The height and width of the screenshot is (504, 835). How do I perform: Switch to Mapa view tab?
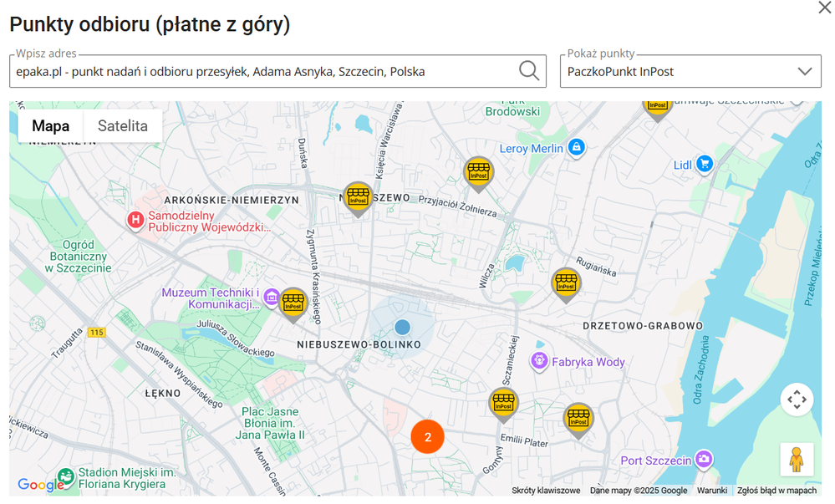51,125
